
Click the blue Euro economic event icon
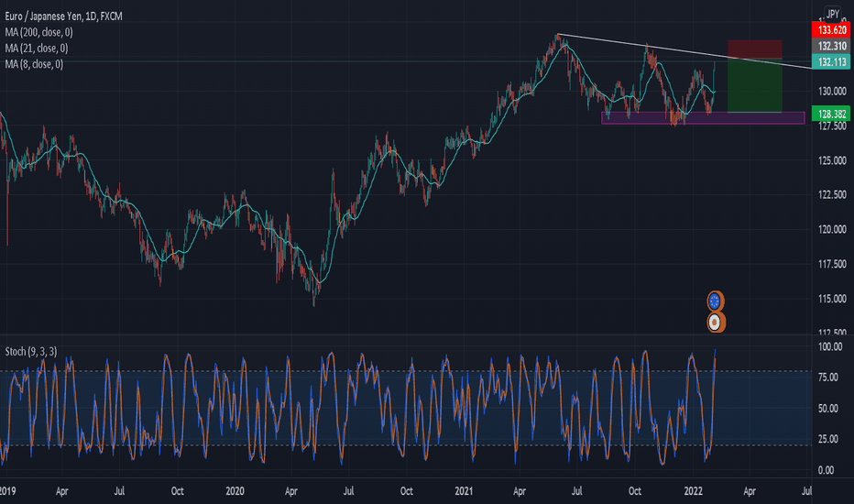(715, 301)
